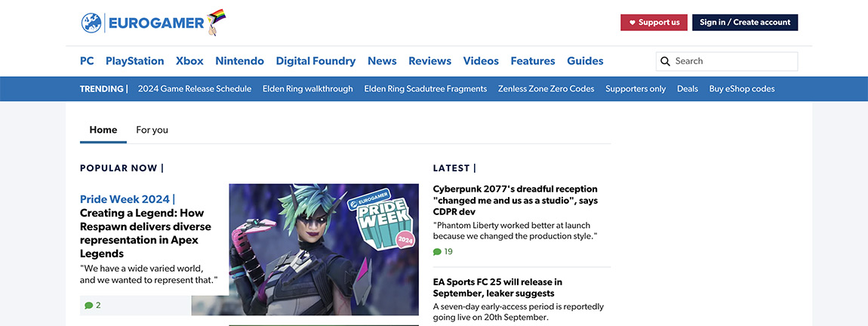868x326 pixels.
Task: Open Buy eShop codes link
Action: [742, 88]
